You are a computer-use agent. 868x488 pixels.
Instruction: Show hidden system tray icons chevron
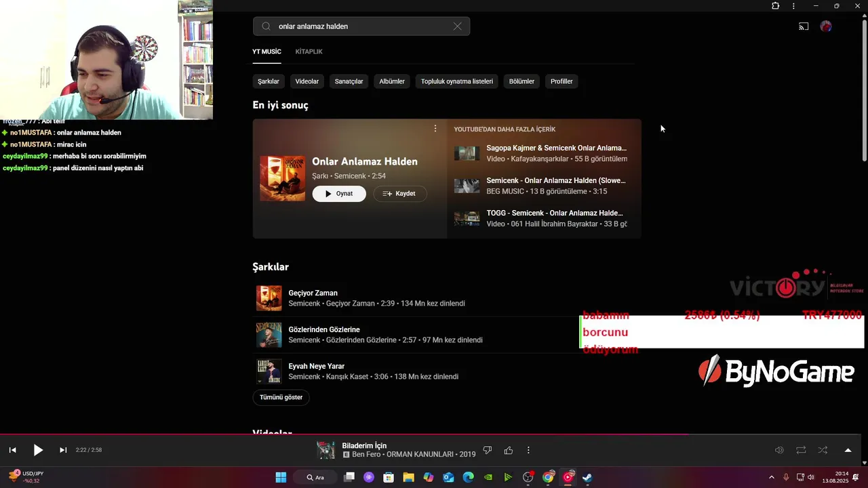772,477
